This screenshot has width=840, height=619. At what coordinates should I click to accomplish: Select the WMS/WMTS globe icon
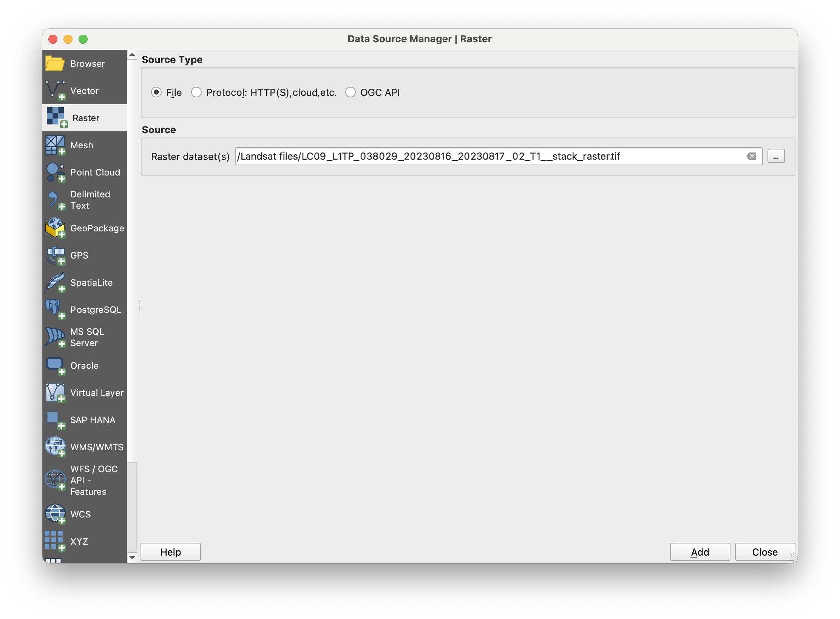pyautogui.click(x=55, y=447)
